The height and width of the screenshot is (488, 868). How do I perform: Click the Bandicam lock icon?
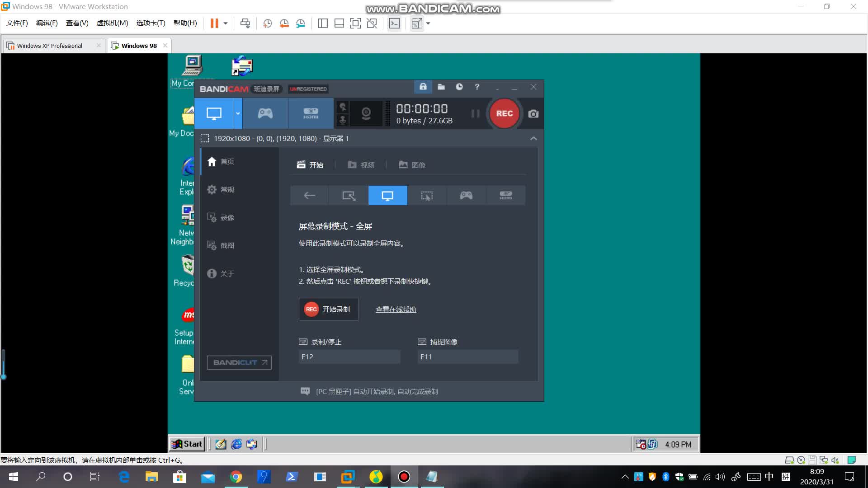[x=423, y=87]
